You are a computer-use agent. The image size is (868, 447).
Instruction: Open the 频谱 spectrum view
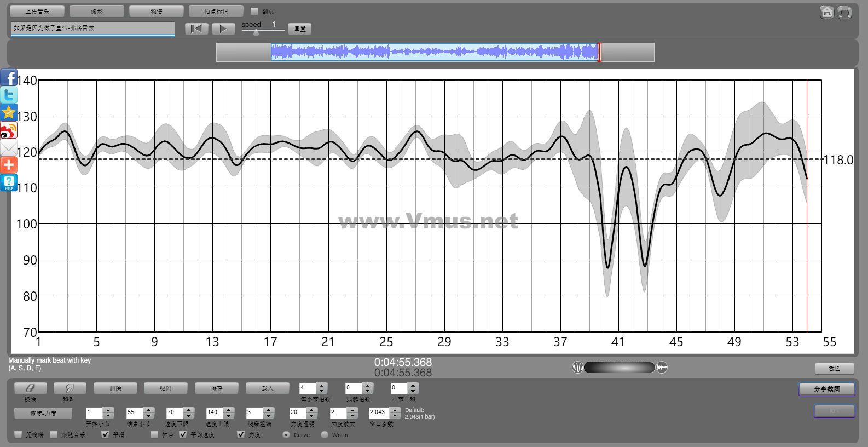point(156,12)
